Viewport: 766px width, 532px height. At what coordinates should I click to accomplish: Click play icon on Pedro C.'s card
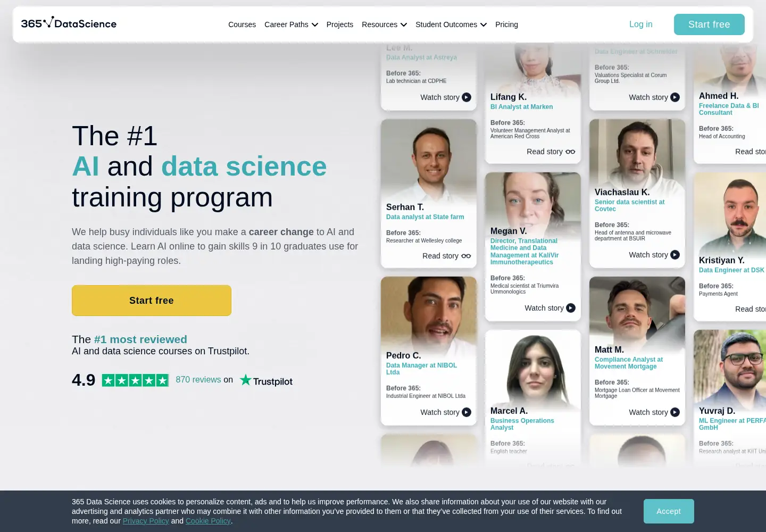467,412
